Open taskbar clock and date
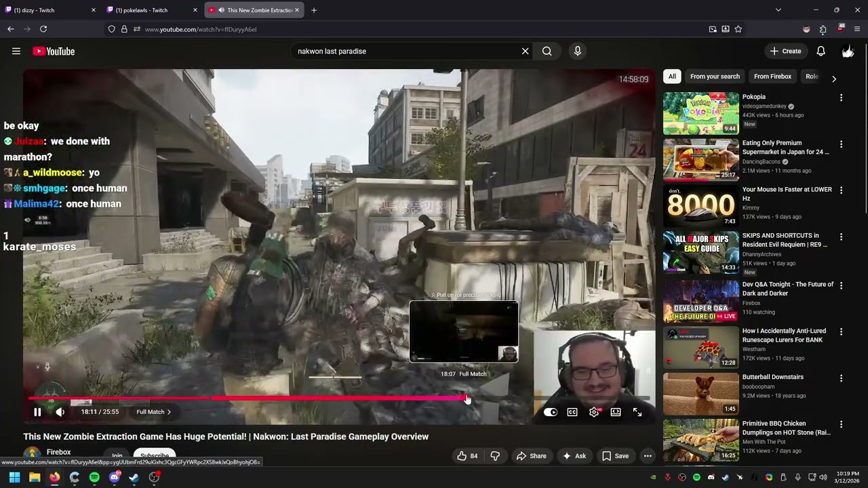 [847, 477]
